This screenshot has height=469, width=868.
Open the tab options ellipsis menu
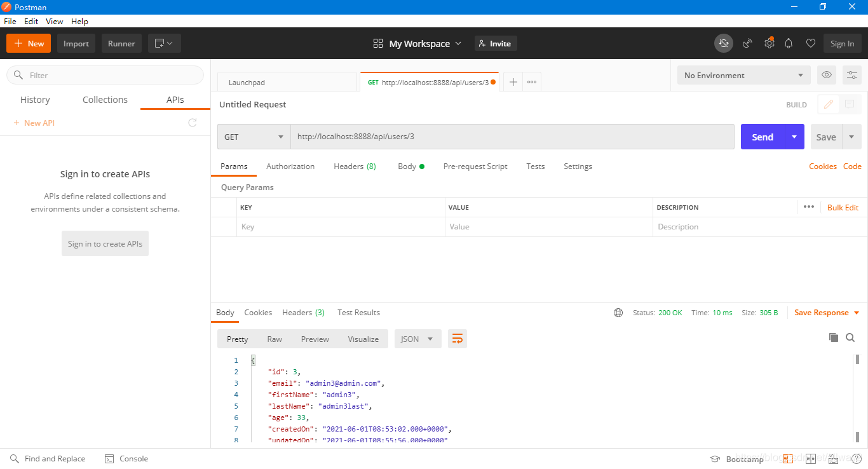point(532,82)
